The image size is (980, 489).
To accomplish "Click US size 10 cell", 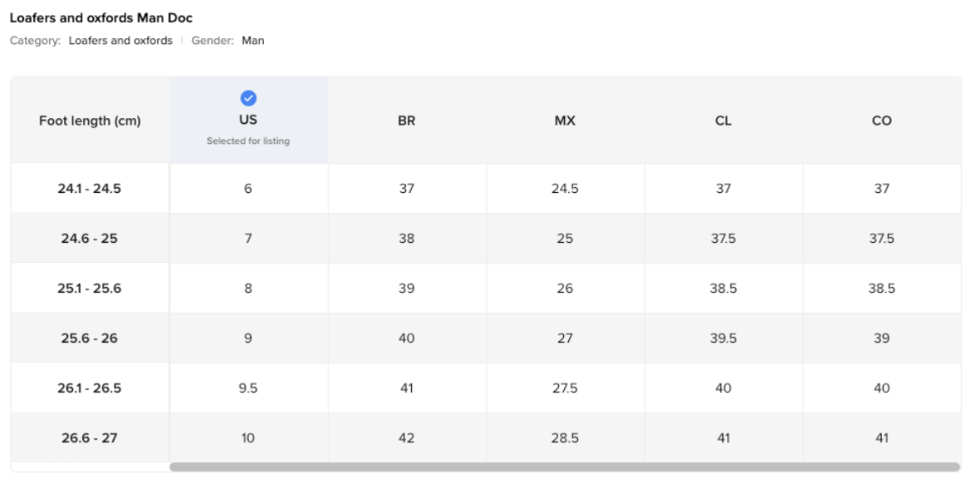I will point(248,437).
